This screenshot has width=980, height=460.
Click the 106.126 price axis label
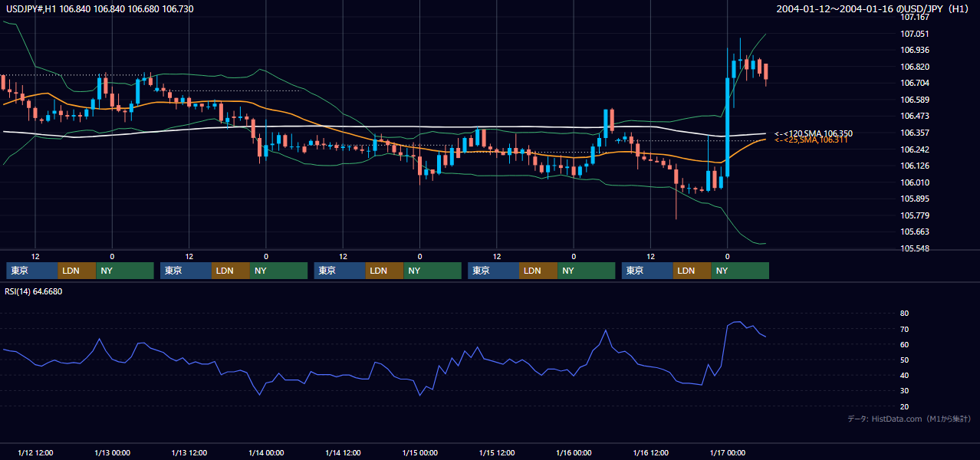point(915,166)
